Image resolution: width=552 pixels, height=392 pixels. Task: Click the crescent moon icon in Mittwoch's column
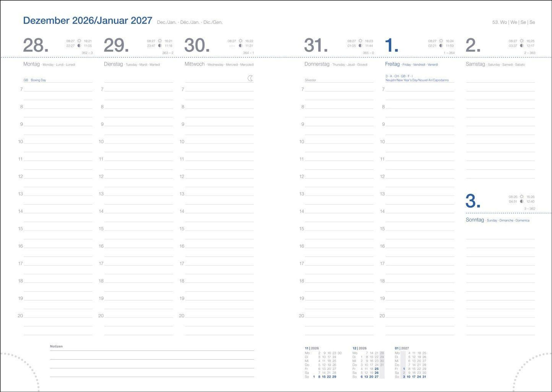250,78
